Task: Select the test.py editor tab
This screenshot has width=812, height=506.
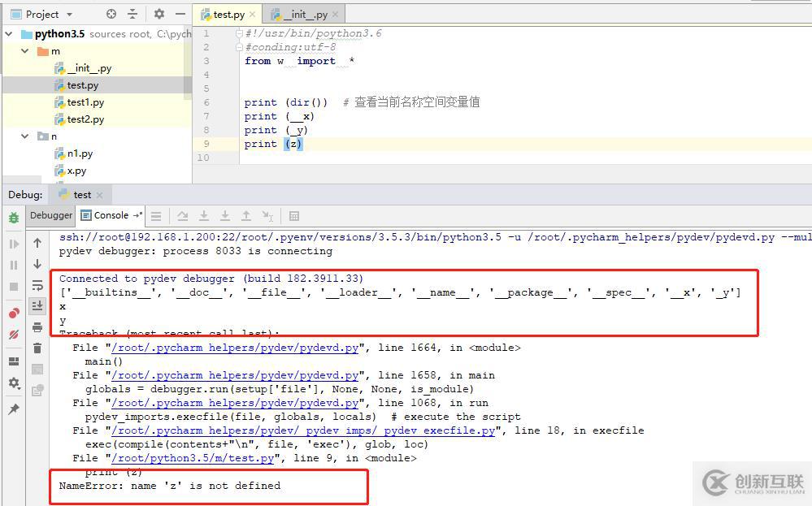Action: 228,15
